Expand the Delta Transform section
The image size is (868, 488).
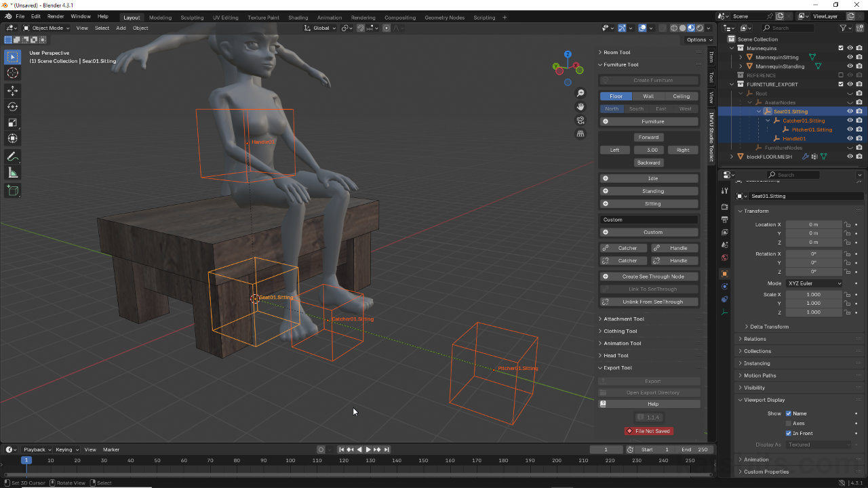click(769, 327)
